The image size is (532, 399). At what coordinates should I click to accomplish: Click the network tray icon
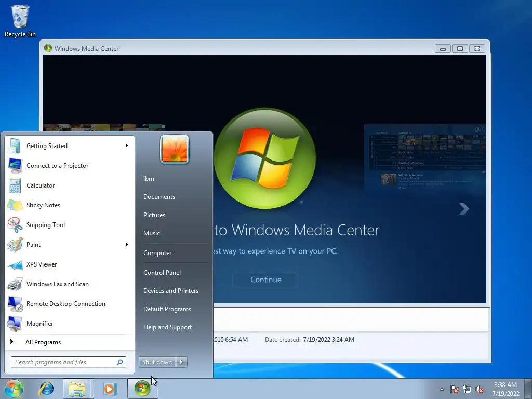point(467,390)
